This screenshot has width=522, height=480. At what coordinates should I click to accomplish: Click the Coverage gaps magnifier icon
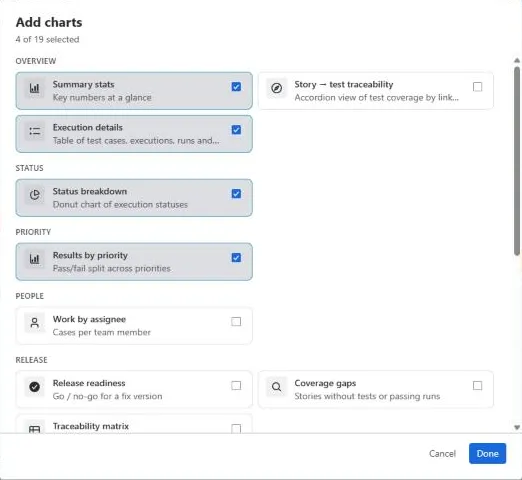coord(276,387)
